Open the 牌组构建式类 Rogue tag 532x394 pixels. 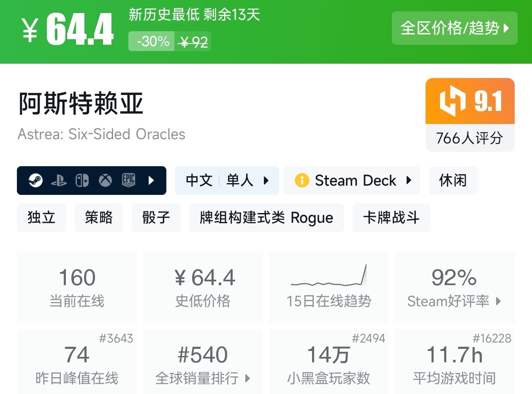tap(266, 218)
